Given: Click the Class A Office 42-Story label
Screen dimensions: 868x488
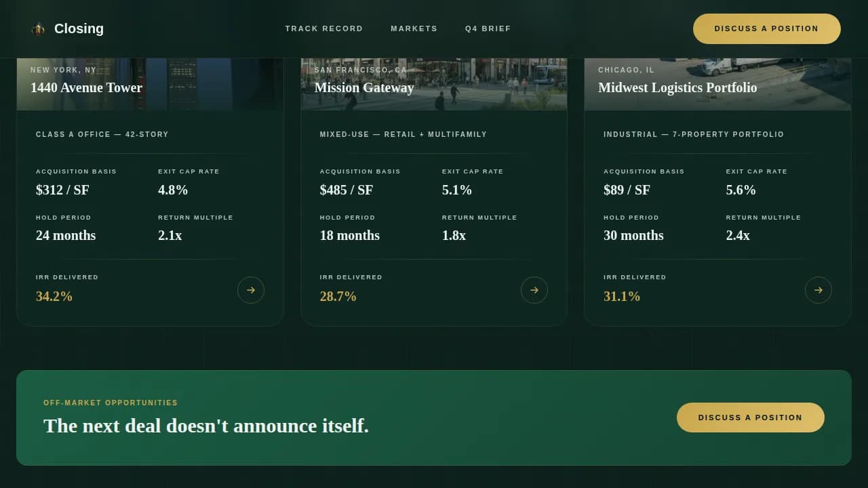Looking at the screenshot, I should [x=102, y=134].
